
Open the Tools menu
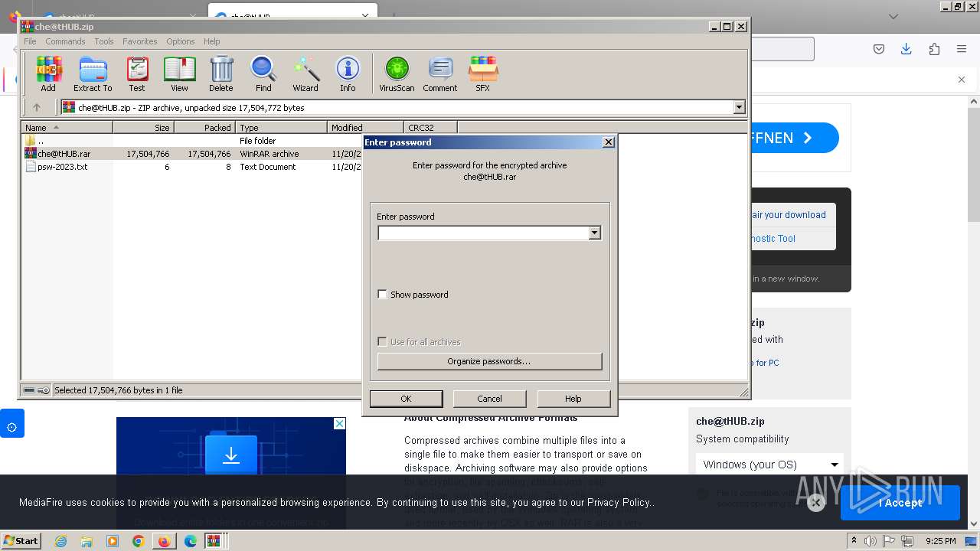coord(104,41)
